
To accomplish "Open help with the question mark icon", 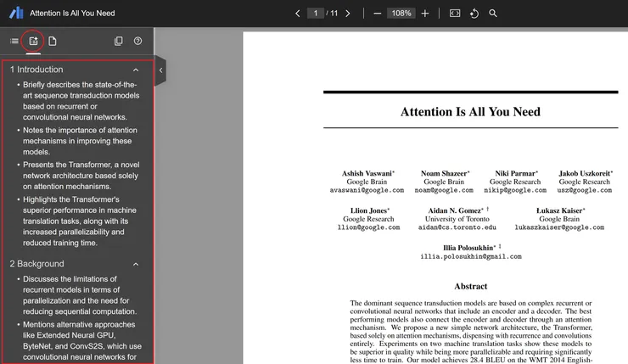I will tap(137, 41).
